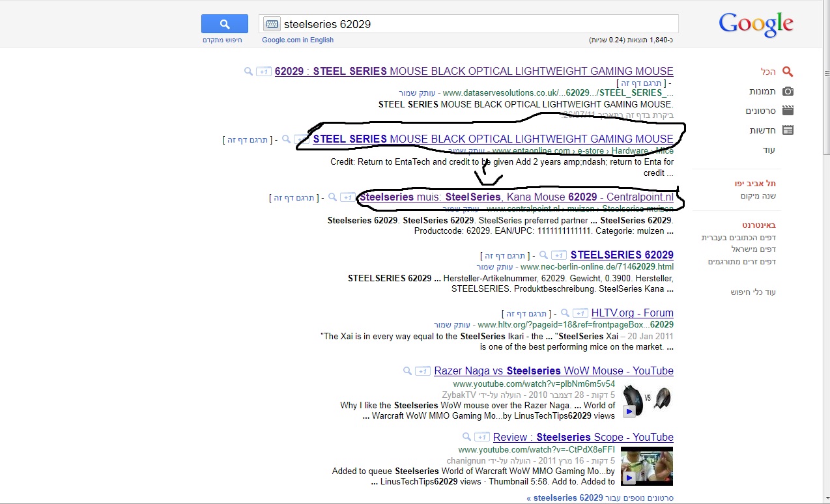Click preview magnifier beside Razer Naga YouTube result
830x504 pixels.
tap(408, 371)
